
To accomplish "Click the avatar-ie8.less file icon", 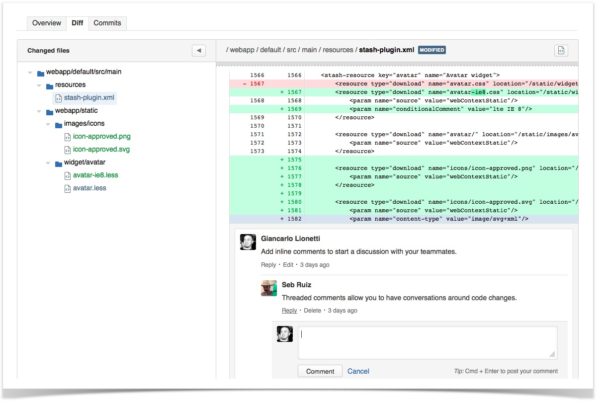I will (67, 173).
